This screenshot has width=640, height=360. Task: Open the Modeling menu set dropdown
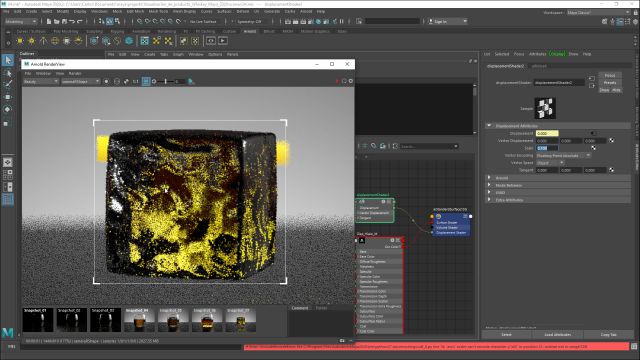click(x=20, y=21)
